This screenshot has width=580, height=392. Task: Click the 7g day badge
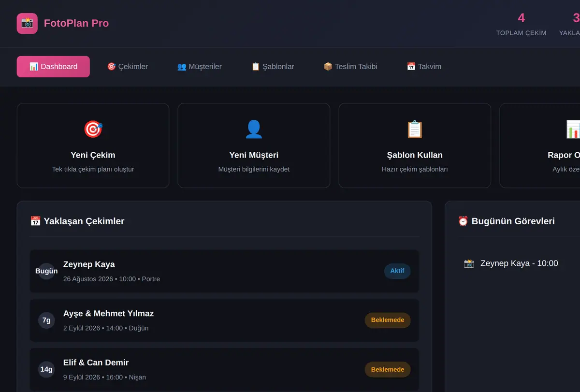pyautogui.click(x=46, y=320)
